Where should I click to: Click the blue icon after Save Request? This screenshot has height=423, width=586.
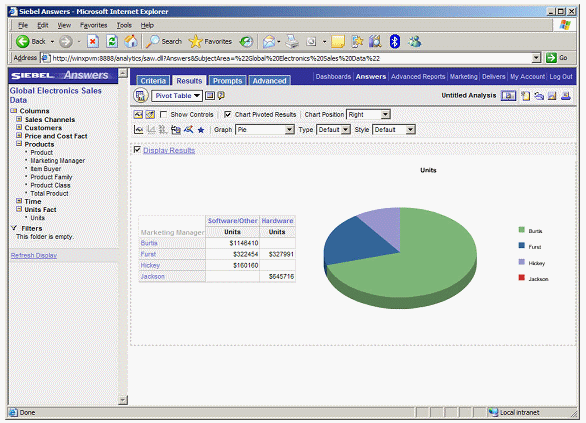click(x=566, y=96)
